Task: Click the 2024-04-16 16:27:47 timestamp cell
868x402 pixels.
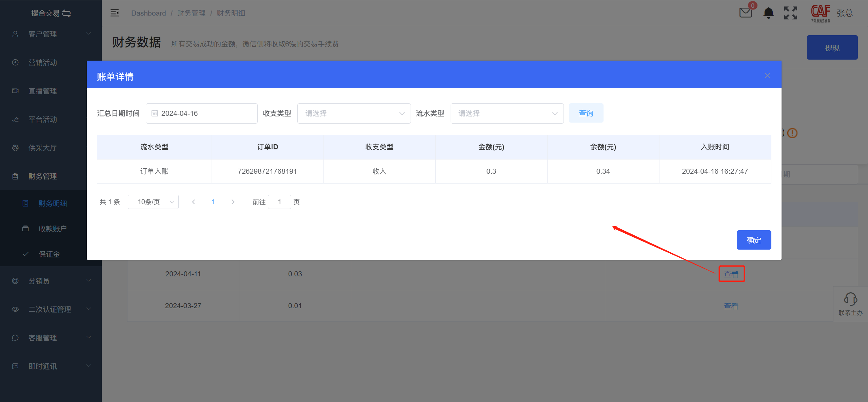Action: coord(715,171)
